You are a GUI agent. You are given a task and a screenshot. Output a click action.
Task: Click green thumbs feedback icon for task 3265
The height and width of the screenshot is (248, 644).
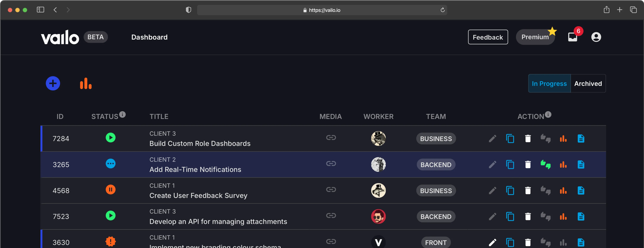click(545, 165)
